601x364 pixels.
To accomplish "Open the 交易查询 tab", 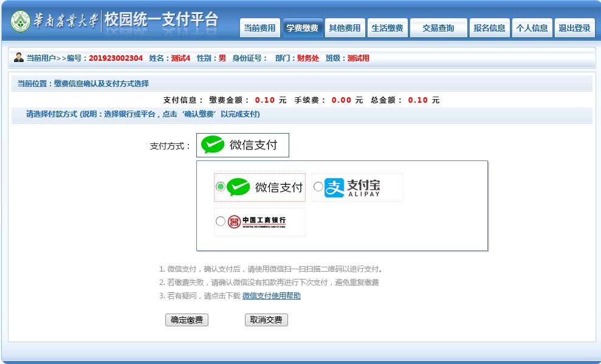I will 439,28.
